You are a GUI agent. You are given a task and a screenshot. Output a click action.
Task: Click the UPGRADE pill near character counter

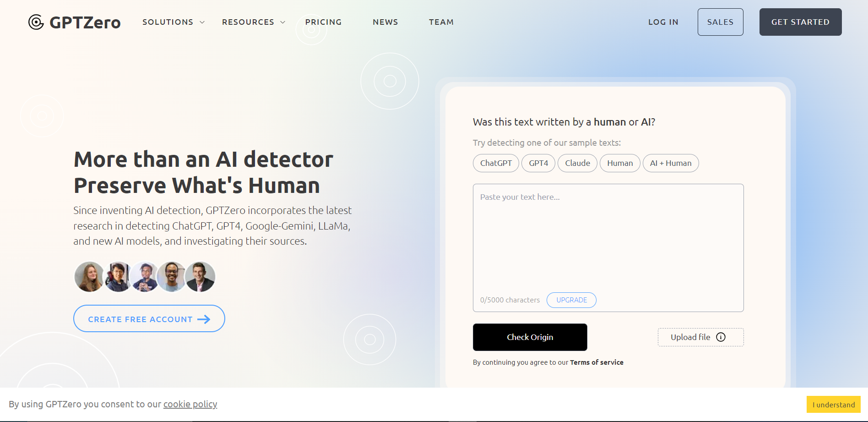tap(571, 300)
